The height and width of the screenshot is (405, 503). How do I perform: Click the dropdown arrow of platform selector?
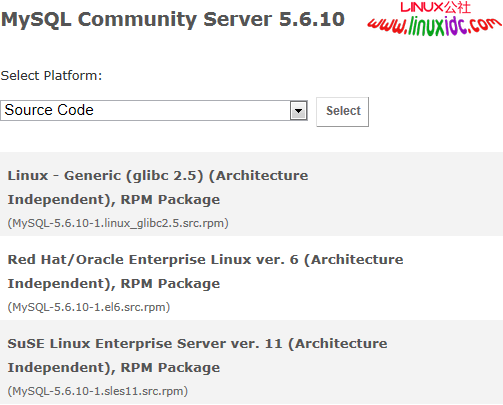(298, 111)
